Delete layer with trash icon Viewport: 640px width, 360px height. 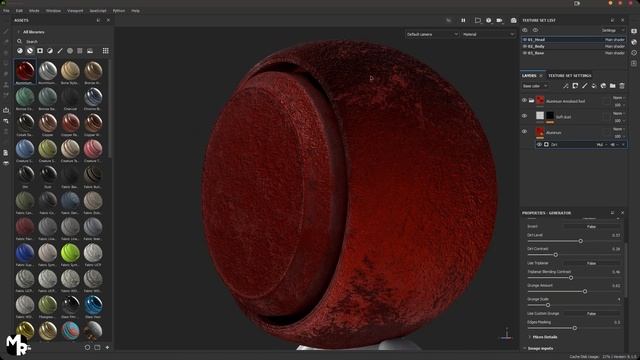click(622, 86)
